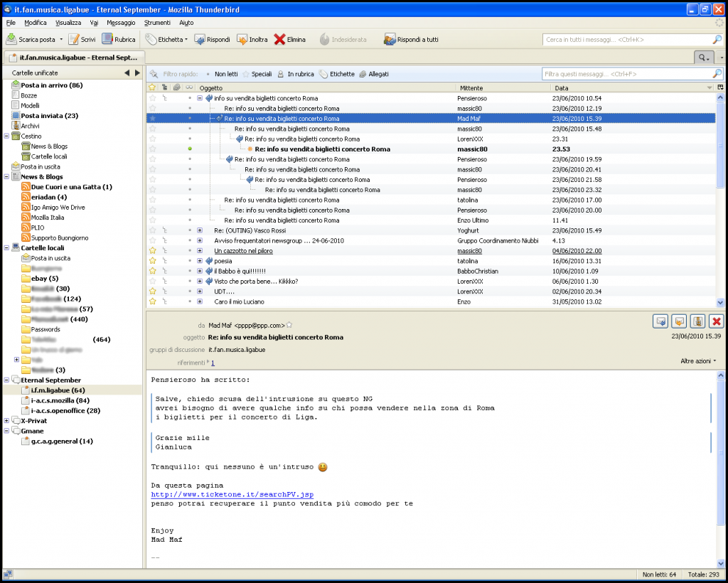
Task: Collapse the first info su vendita biglietti thread
Action: click(200, 98)
